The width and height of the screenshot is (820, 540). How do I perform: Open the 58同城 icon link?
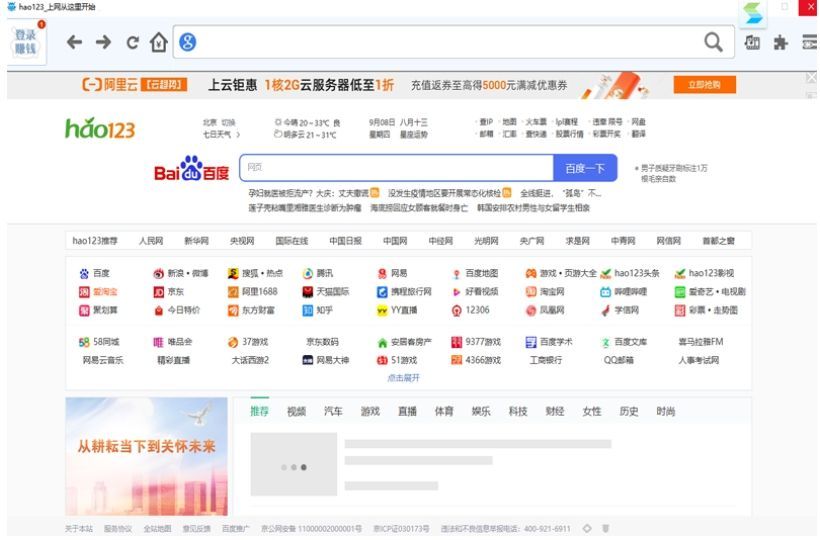point(84,342)
